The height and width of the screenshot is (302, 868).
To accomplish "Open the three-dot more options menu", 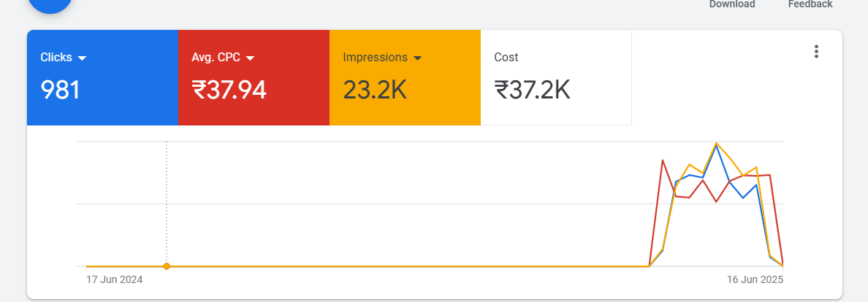I will coord(816,52).
